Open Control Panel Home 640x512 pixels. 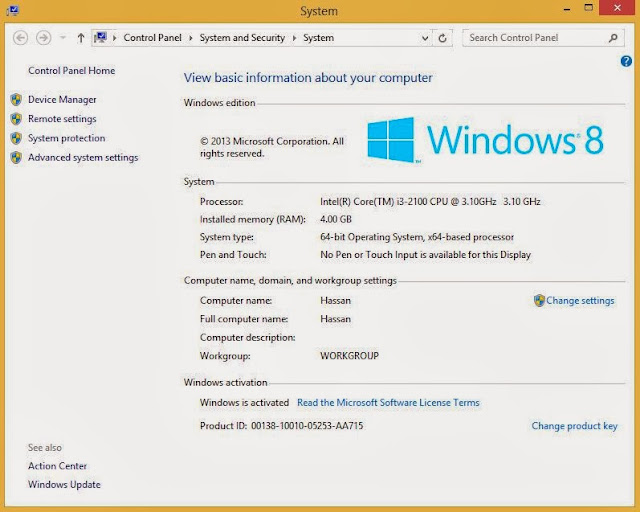click(71, 71)
